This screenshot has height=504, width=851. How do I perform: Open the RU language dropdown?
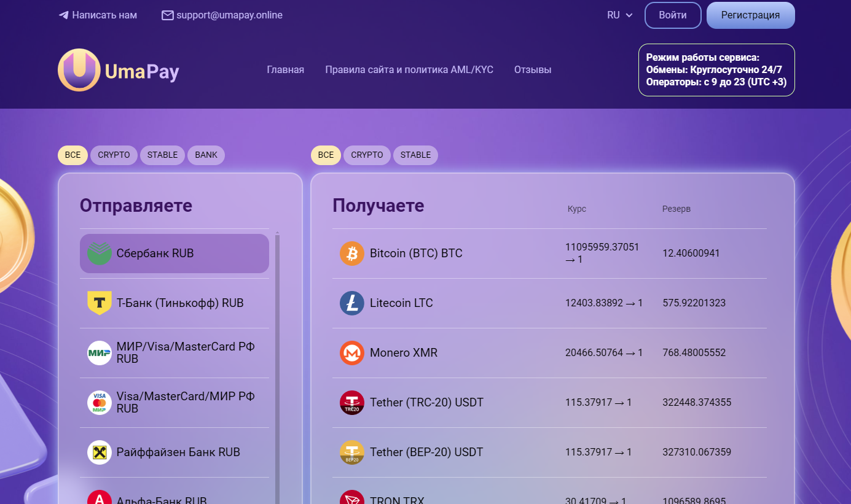click(x=619, y=15)
